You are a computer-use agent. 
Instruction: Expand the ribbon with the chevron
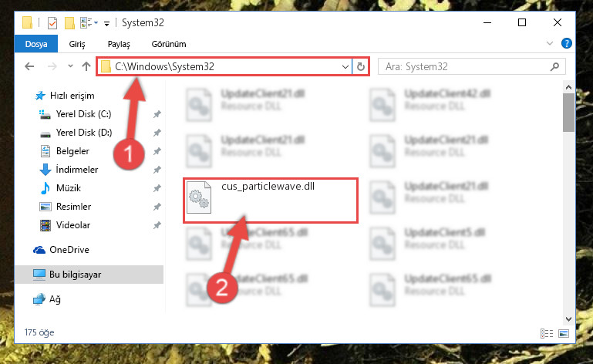[x=550, y=43]
